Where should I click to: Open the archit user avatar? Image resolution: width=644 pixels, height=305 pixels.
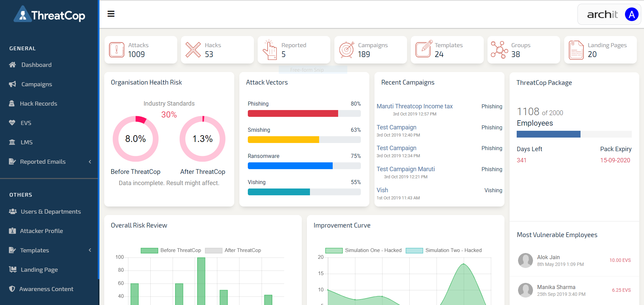pyautogui.click(x=631, y=14)
